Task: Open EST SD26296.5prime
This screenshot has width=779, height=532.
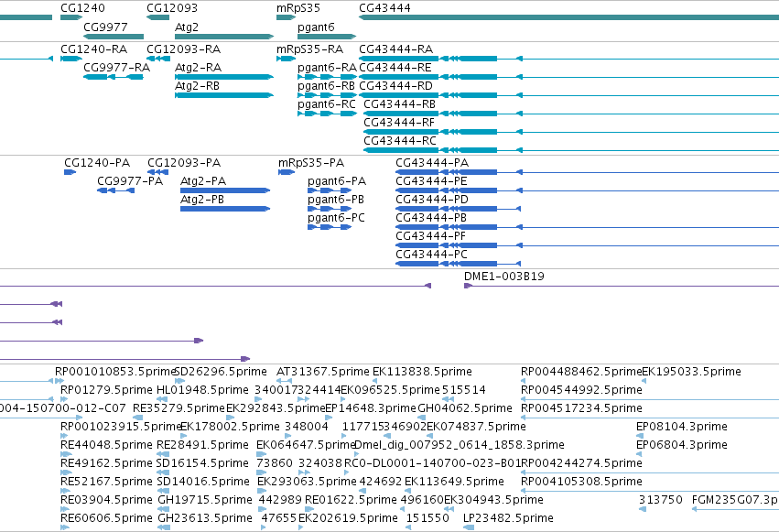Action: point(221,372)
